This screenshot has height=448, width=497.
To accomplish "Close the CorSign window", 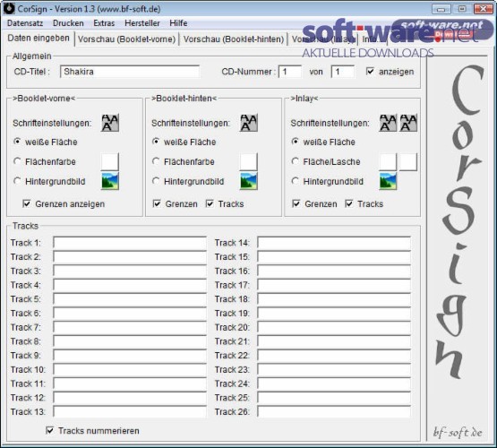I will [x=483, y=9].
